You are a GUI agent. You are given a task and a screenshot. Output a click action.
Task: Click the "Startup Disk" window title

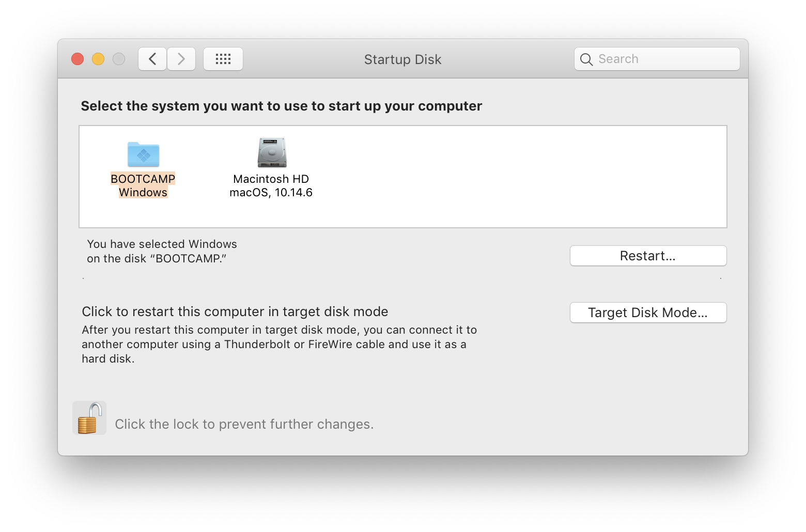[402, 59]
